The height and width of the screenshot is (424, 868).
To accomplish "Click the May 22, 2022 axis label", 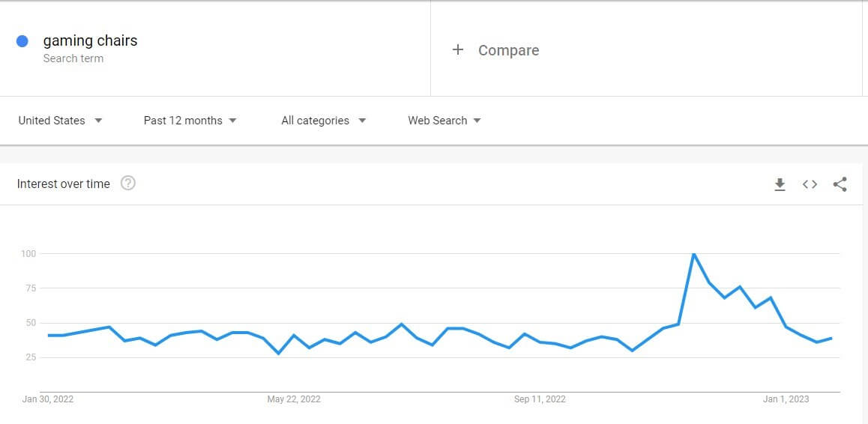I will pyautogui.click(x=293, y=399).
